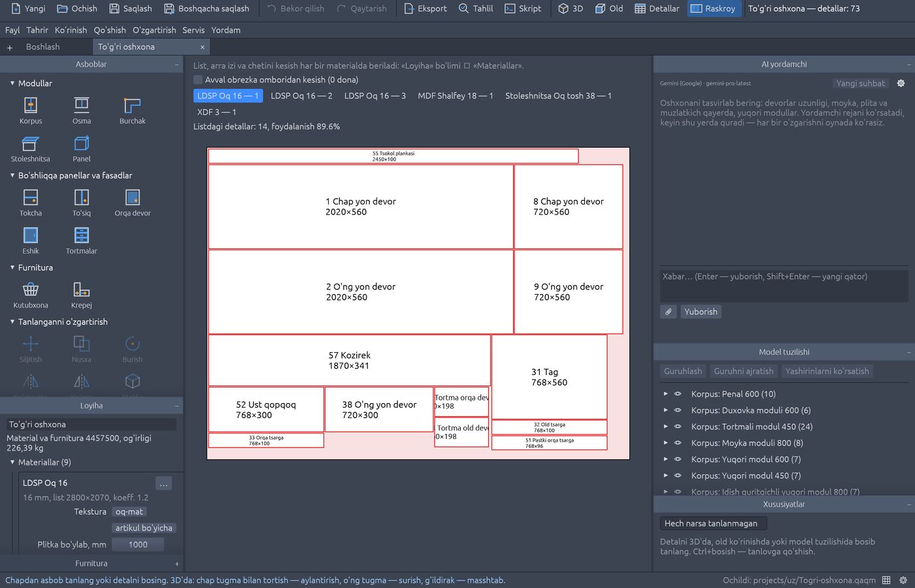Start a new chat with Yangi suhbat
This screenshot has height=588, width=915.
click(860, 84)
